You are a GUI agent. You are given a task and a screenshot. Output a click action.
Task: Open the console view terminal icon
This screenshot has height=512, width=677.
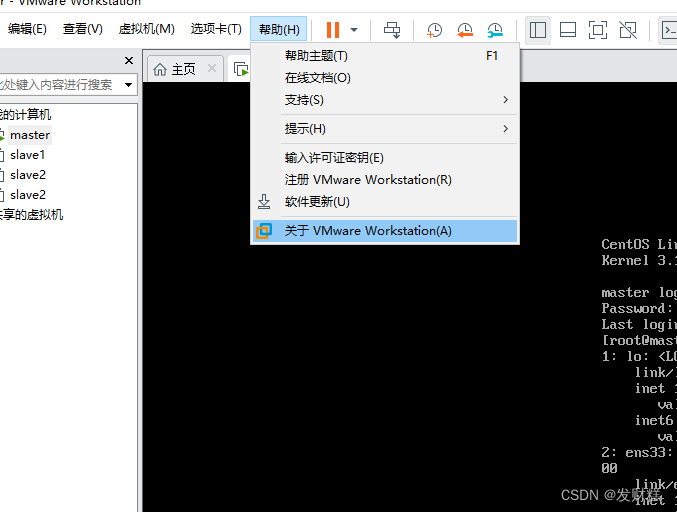668,30
